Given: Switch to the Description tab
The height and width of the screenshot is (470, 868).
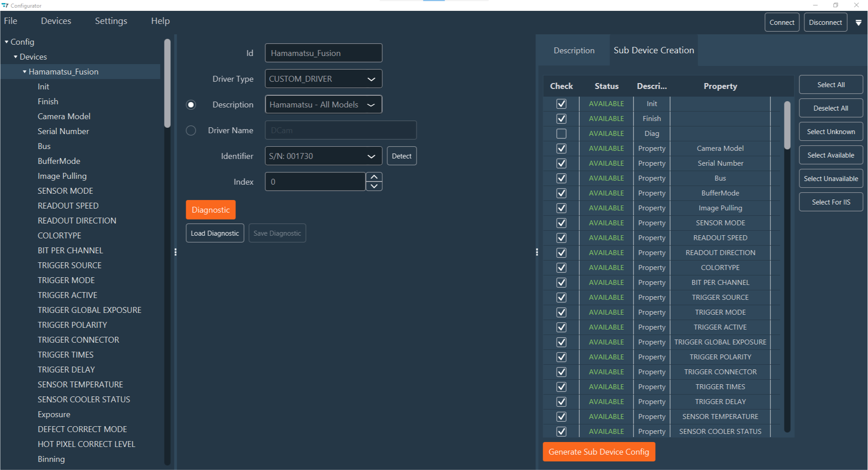Looking at the screenshot, I should [x=574, y=51].
